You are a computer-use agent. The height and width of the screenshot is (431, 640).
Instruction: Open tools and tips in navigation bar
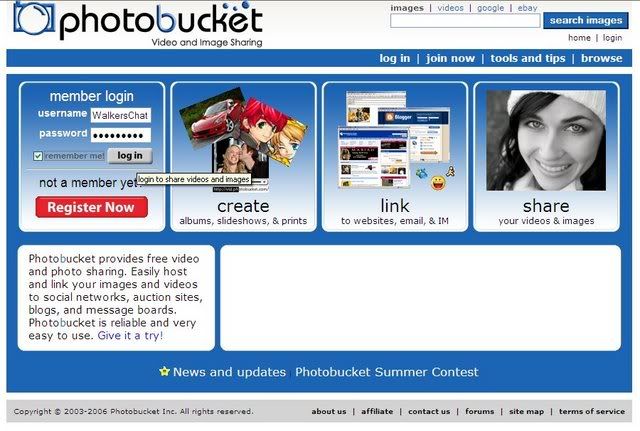[x=528, y=58]
